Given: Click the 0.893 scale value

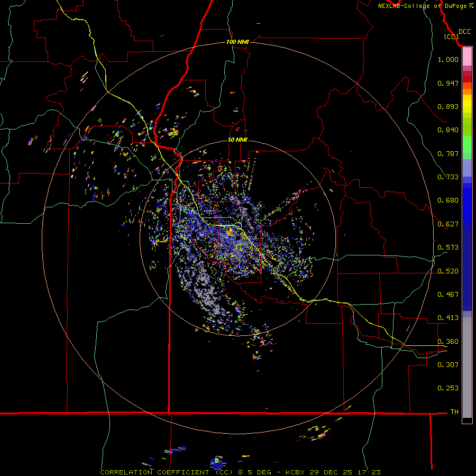Looking at the screenshot, I should (448, 106).
